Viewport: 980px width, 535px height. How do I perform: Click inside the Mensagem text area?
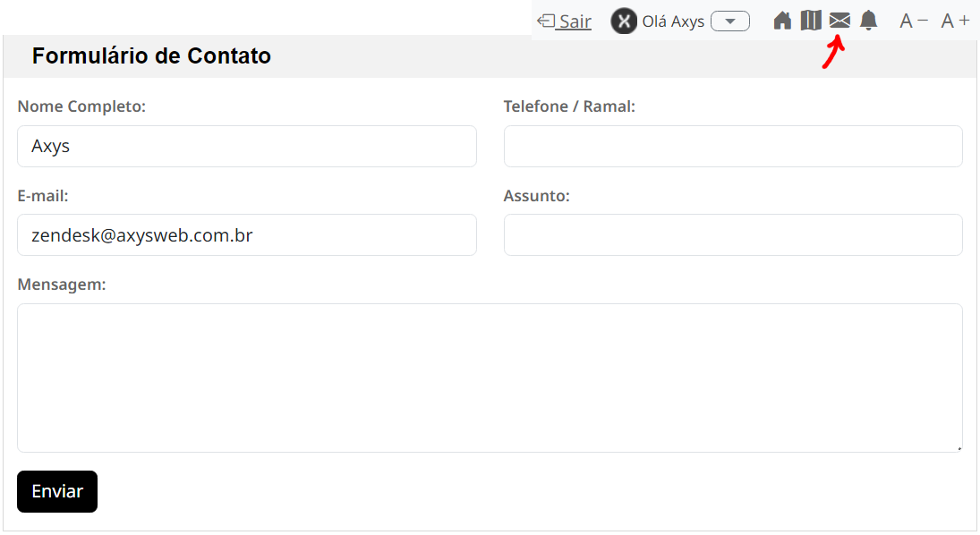490,378
